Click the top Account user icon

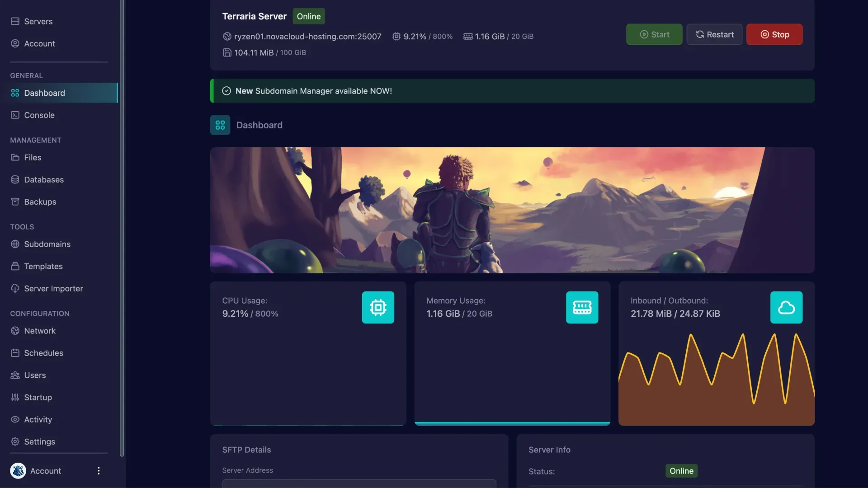tap(15, 43)
